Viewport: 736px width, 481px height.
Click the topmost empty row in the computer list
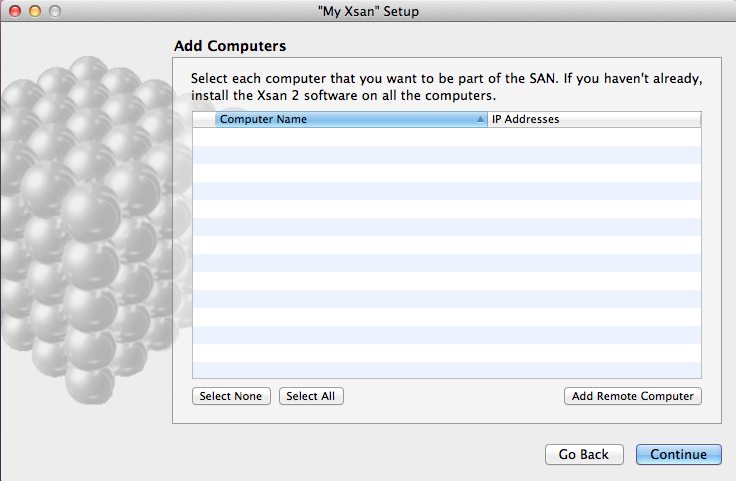tap(447, 137)
